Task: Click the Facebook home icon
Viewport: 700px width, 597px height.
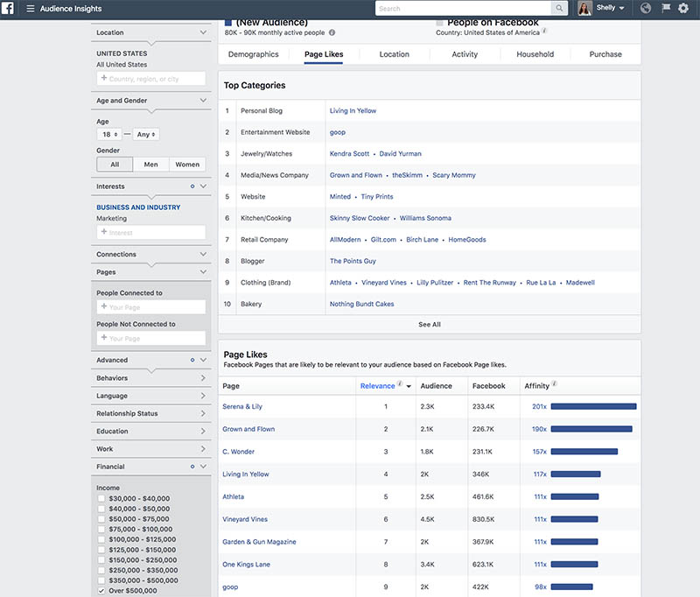Action: pyautogui.click(x=10, y=8)
